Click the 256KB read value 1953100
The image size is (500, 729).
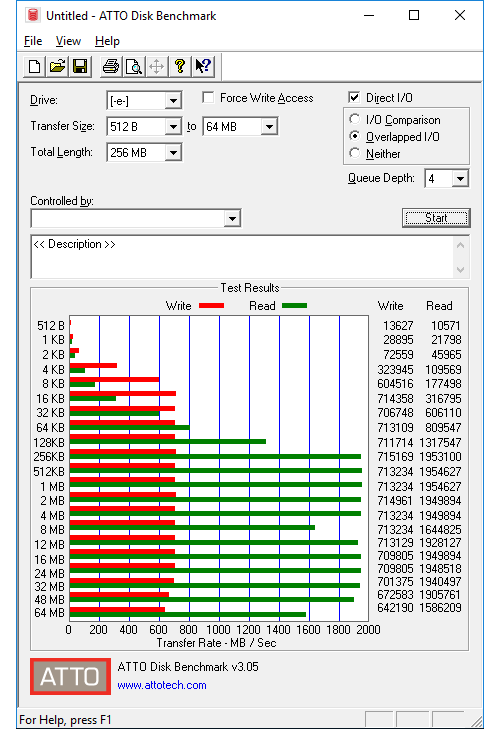coord(440,457)
